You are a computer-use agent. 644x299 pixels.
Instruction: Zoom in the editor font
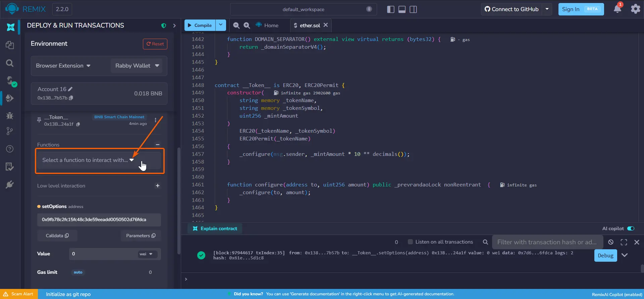pos(247,26)
